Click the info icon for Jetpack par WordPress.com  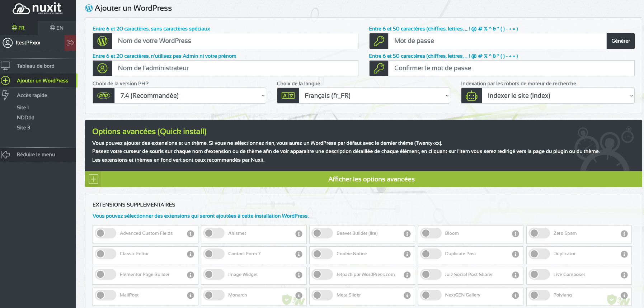pyautogui.click(x=407, y=275)
